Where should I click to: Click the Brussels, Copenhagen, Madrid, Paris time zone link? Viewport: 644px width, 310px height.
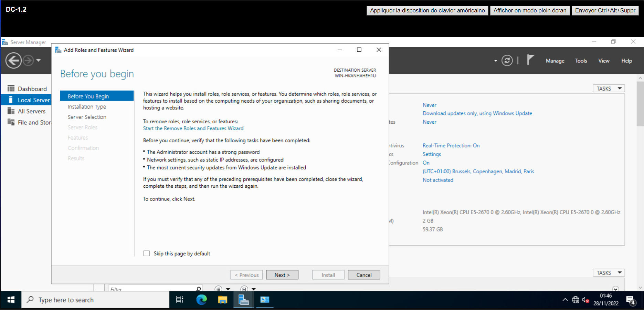(478, 172)
